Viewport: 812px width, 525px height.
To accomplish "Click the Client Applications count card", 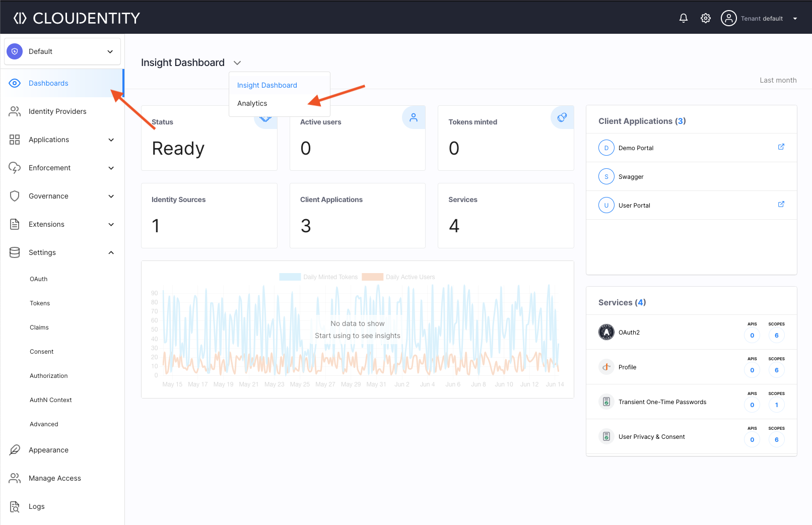I will tap(358, 216).
